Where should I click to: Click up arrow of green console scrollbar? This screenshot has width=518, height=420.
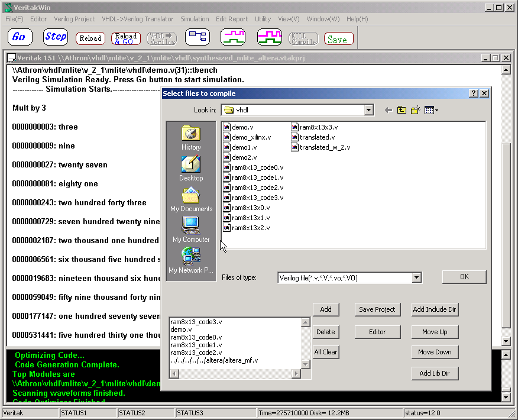[506, 355]
